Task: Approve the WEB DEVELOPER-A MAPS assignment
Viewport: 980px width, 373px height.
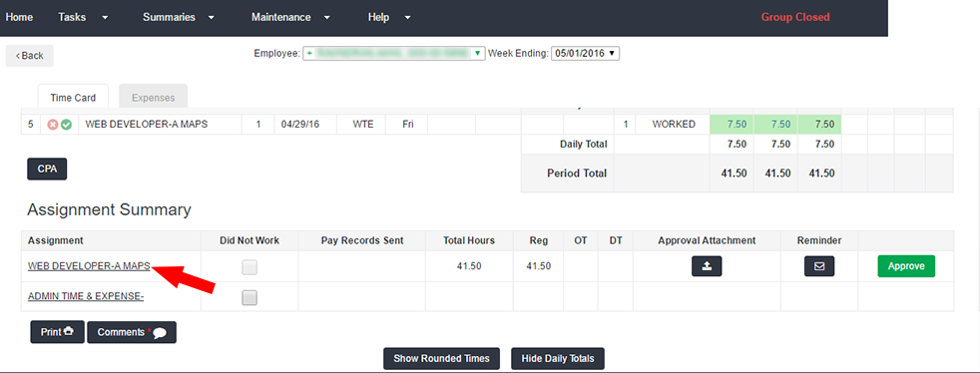Action: coord(906,266)
